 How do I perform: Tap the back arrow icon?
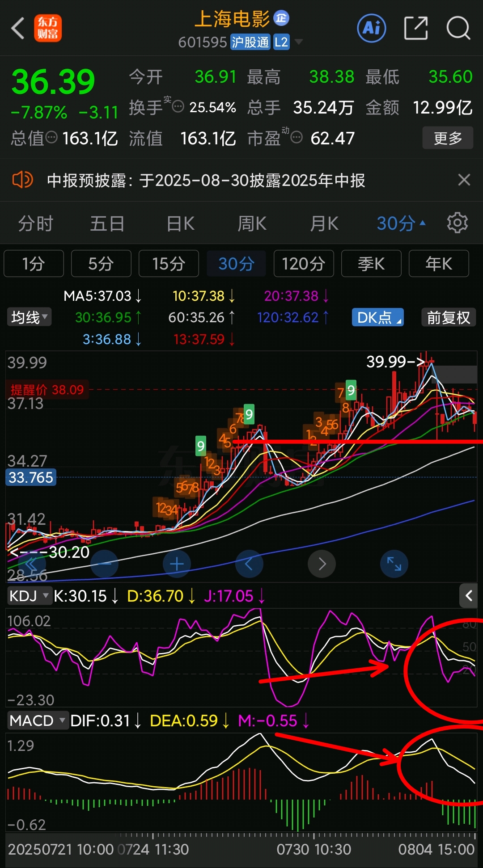(x=18, y=29)
